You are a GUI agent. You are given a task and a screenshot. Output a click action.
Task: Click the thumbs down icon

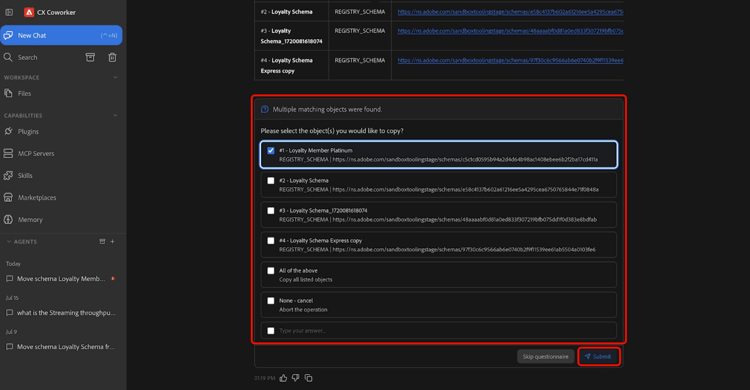tap(296, 378)
